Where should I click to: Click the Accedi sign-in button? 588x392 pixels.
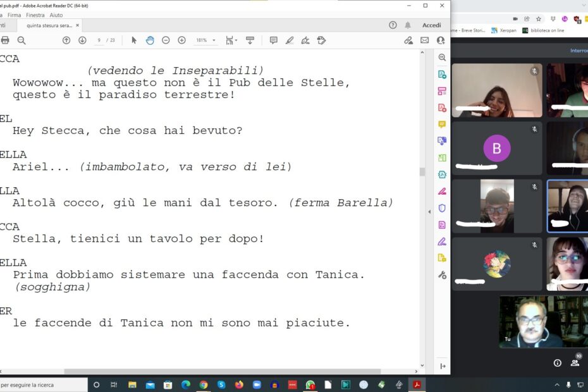click(432, 25)
